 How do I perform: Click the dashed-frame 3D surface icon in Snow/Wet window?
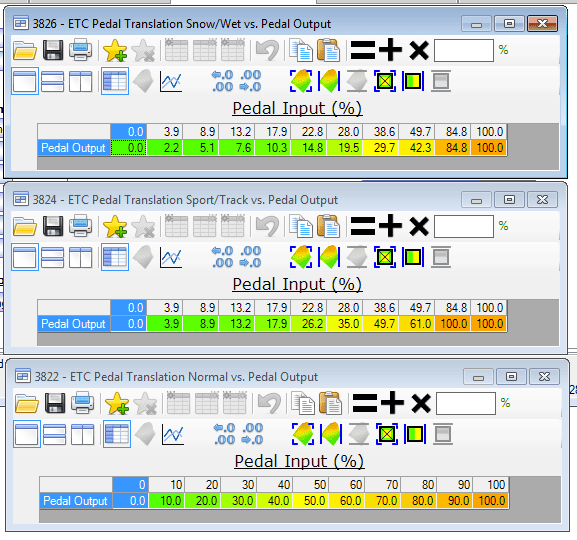[x=301, y=81]
